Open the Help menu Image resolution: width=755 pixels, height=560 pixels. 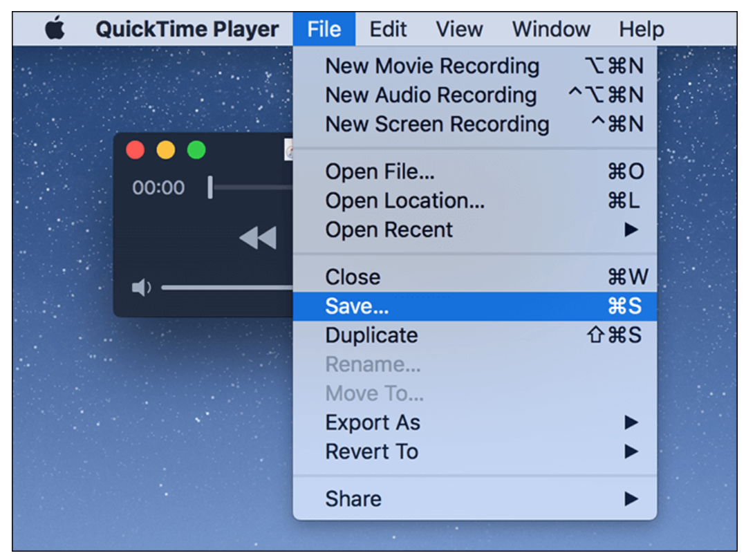pyautogui.click(x=642, y=29)
